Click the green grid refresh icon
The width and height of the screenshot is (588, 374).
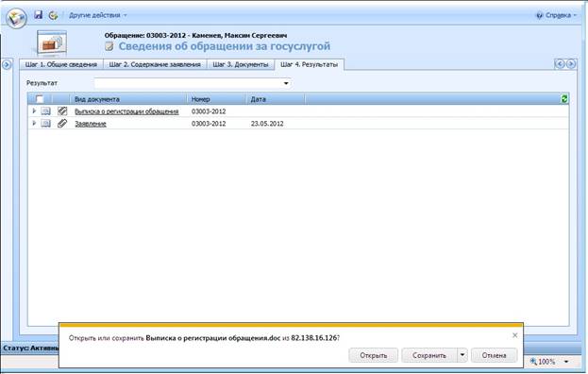pos(564,99)
